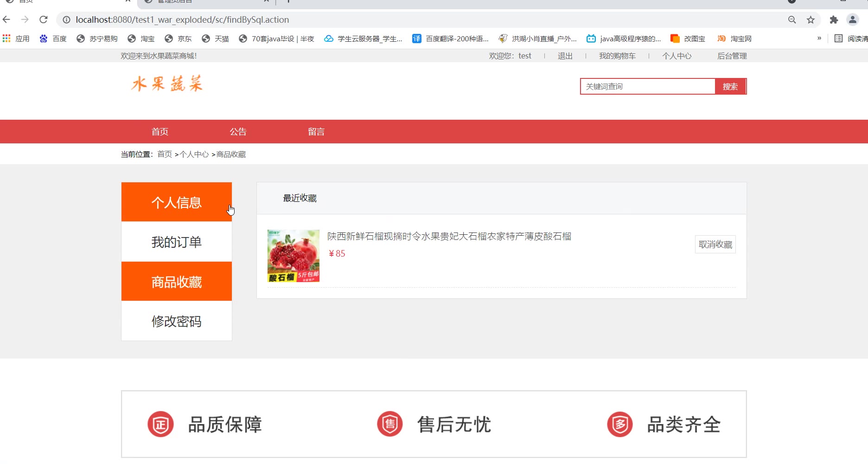Click the 售后无忧 badge

(x=434, y=424)
